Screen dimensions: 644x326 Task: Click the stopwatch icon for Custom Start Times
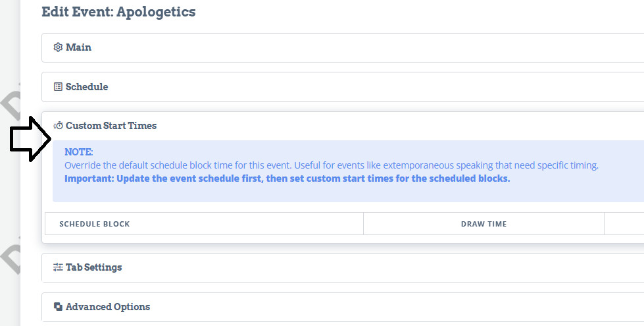click(58, 125)
